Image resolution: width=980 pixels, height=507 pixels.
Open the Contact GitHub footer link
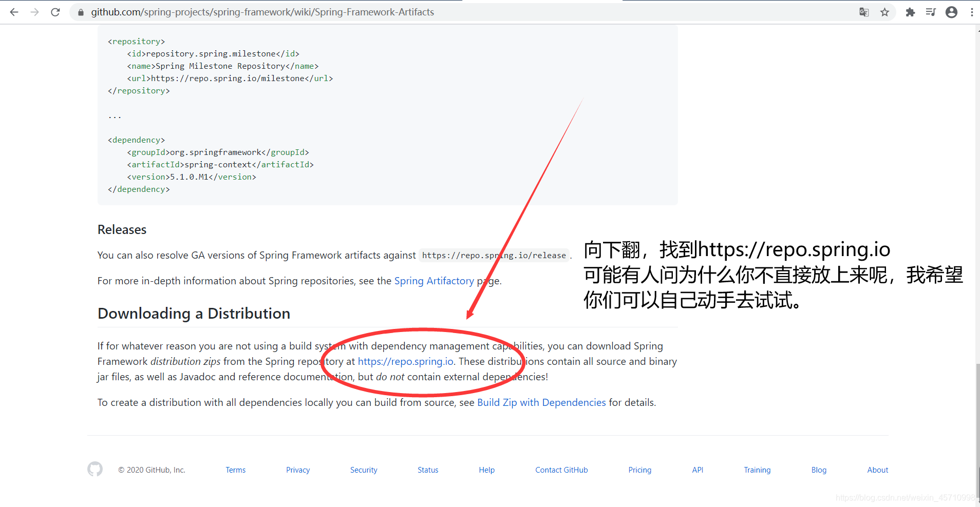[561, 470]
